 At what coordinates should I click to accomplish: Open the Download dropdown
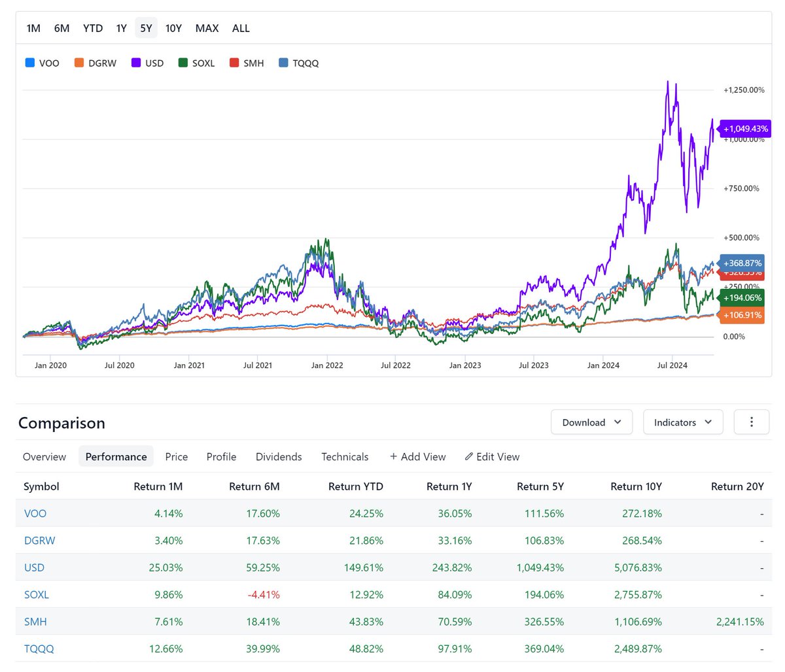(591, 422)
